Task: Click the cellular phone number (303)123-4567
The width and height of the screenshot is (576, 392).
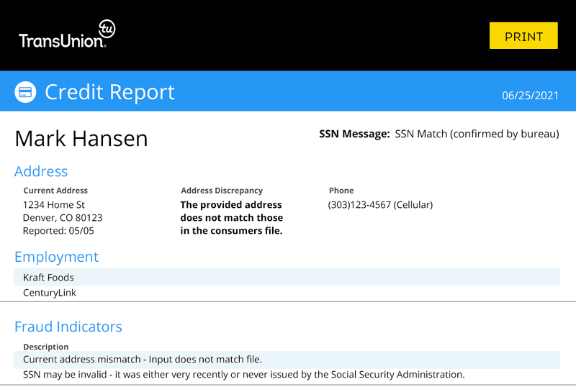Action: tap(380, 205)
